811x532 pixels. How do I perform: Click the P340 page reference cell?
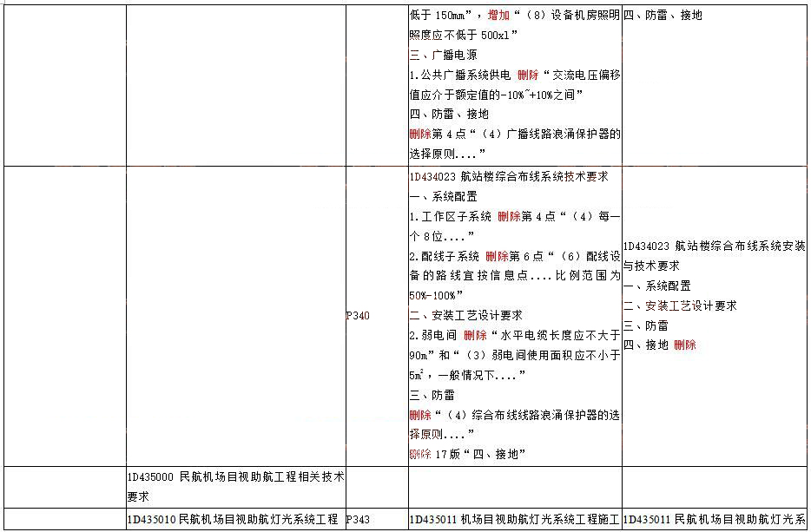[358, 316]
